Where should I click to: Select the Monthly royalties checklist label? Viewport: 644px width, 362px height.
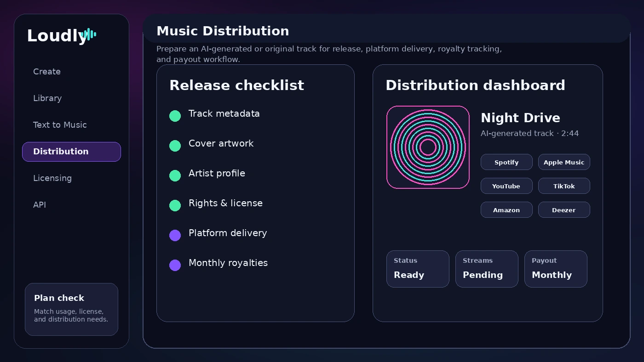click(x=228, y=263)
